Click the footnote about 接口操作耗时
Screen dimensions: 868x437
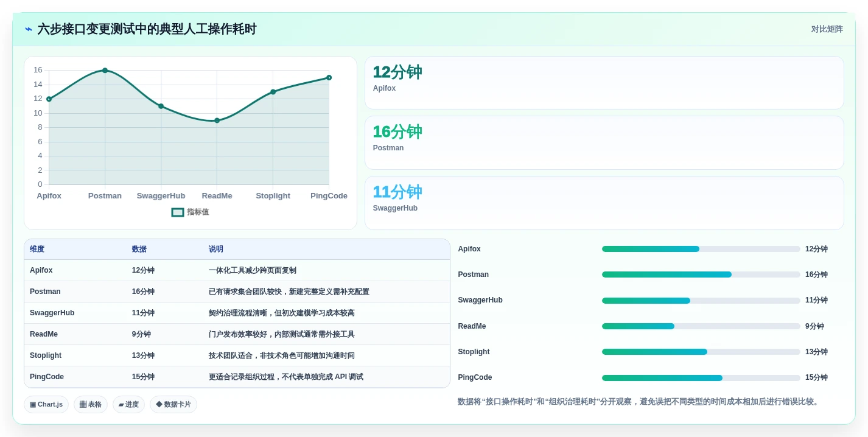pyautogui.click(x=639, y=402)
